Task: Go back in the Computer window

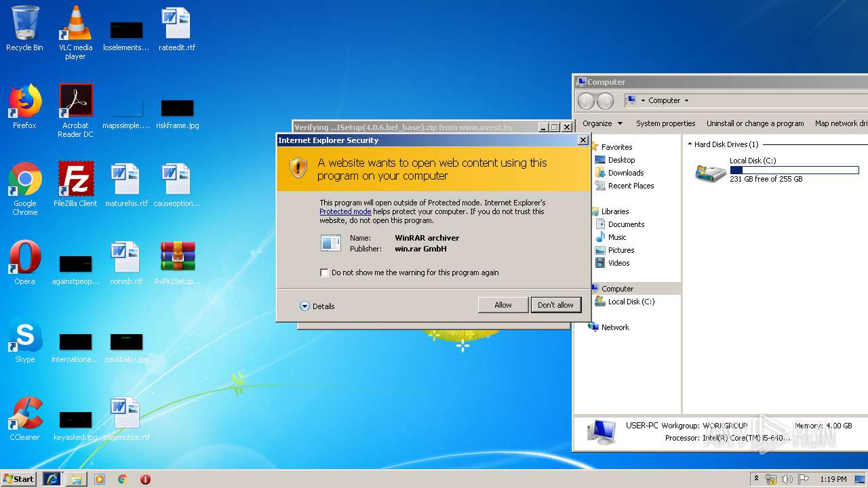Action: pyautogui.click(x=586, y=101)
